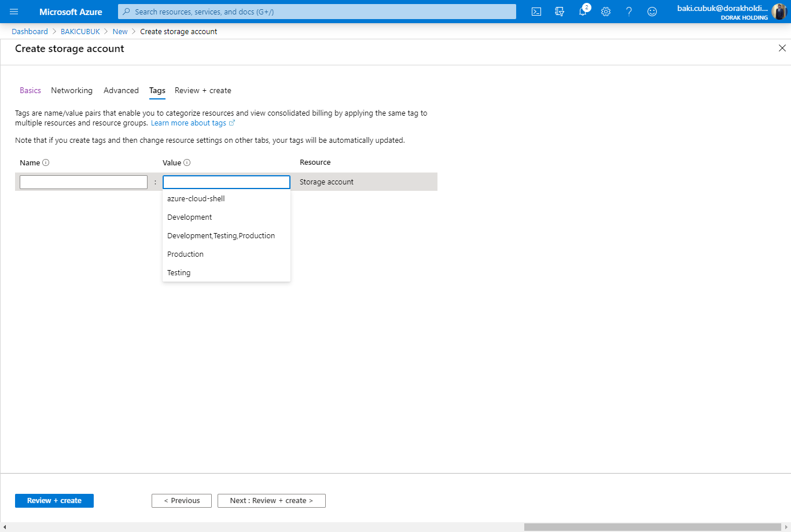
Task: Launch Cloud Shell from the top bar
Action: (536, 12)
